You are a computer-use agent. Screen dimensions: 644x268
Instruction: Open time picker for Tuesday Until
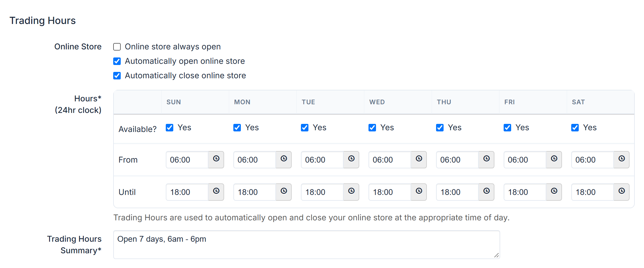click(351, 192)
